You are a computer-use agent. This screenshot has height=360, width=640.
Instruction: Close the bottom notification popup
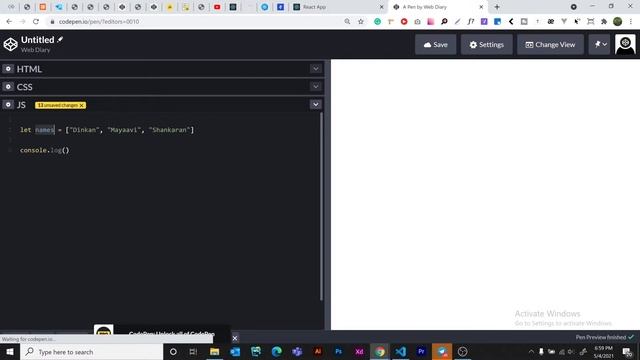point(235,338)
